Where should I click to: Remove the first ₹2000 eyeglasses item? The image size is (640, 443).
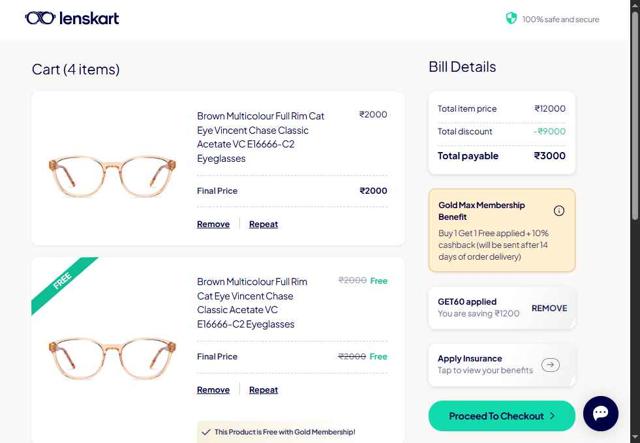click(213, 224)
